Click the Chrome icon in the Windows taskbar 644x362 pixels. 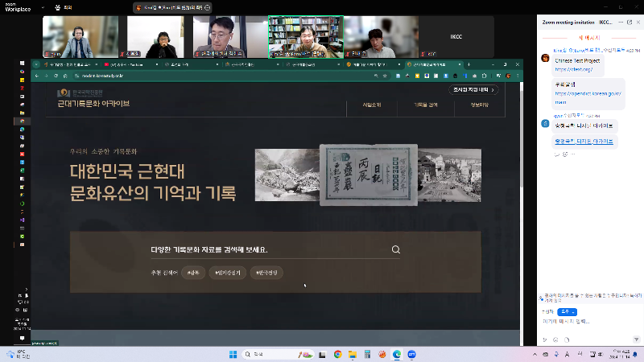(x=337, y=354)
